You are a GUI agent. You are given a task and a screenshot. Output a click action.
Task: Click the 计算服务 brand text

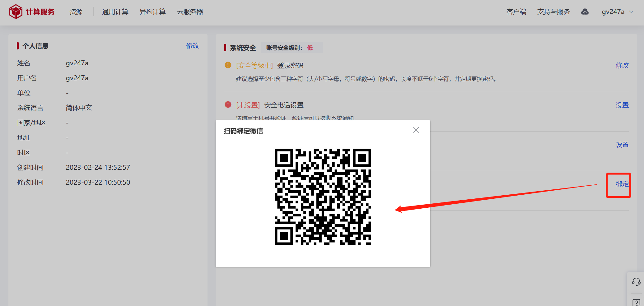click(x=40, y=12)
